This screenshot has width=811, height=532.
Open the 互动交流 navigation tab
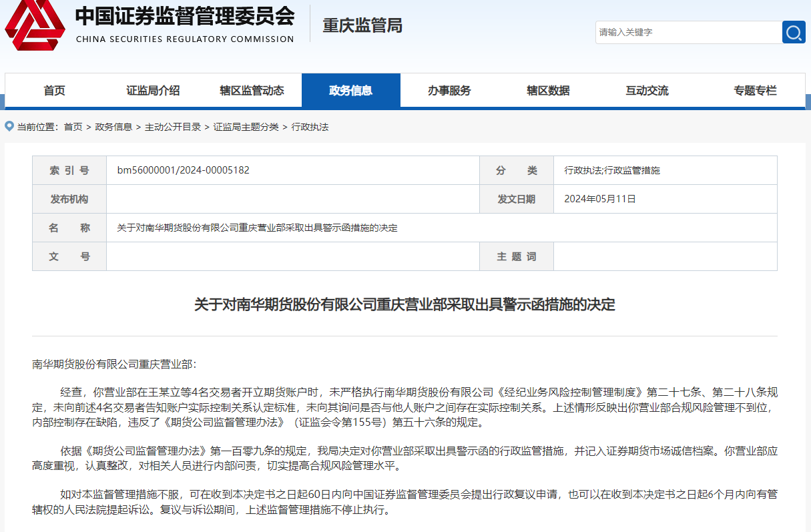coord(647,91)
